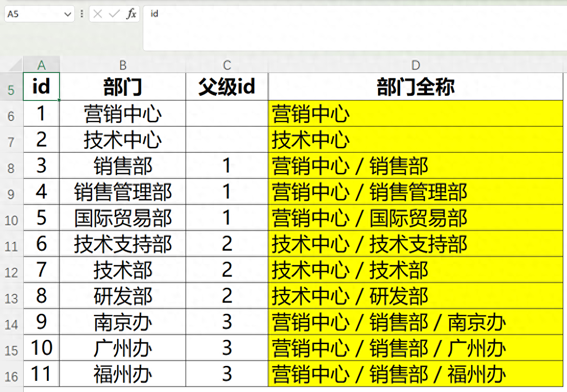Select department cell 福州办 in column B
Viewport: 567px width, 392px height.
point(123,373)
